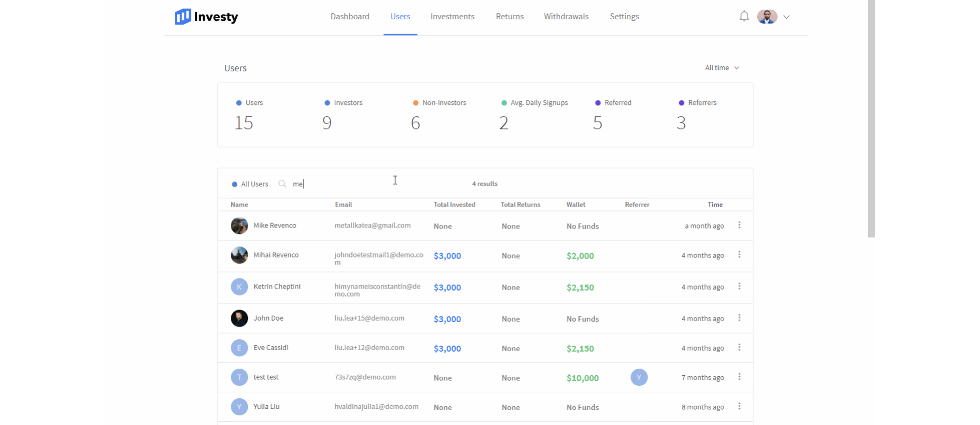Open the three-dot menu for John Doe
The image size is (980, 425).
coord(739,318)
